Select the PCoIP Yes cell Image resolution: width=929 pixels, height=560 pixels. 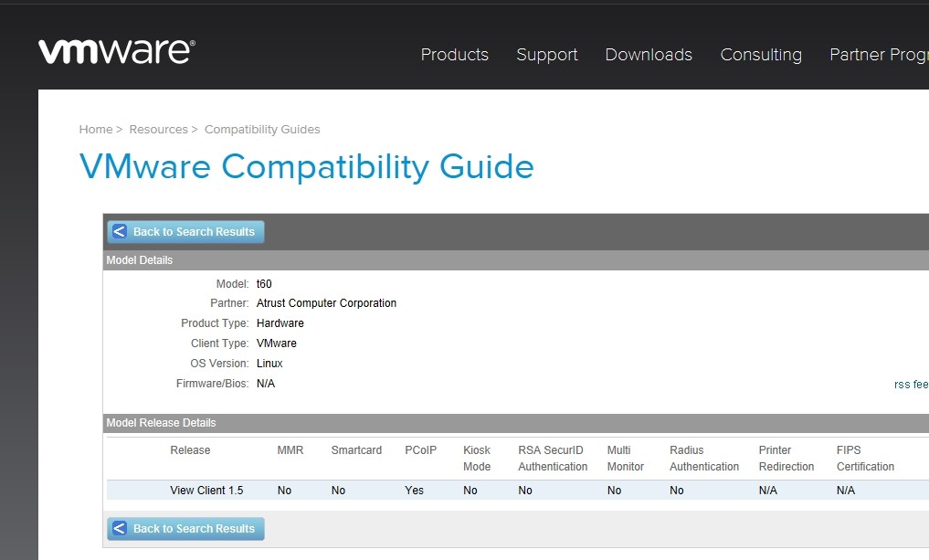(x=414, y=490)
